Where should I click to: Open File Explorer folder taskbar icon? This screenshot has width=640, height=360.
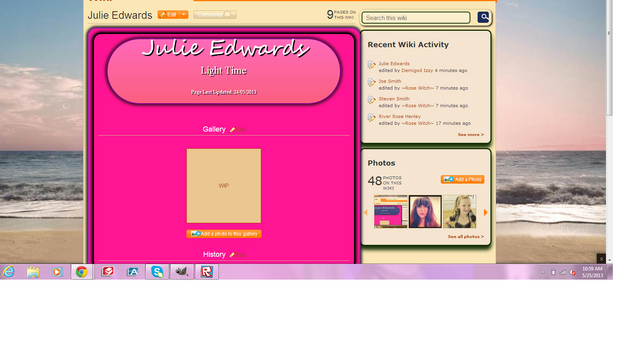click(x=33, y=272)
